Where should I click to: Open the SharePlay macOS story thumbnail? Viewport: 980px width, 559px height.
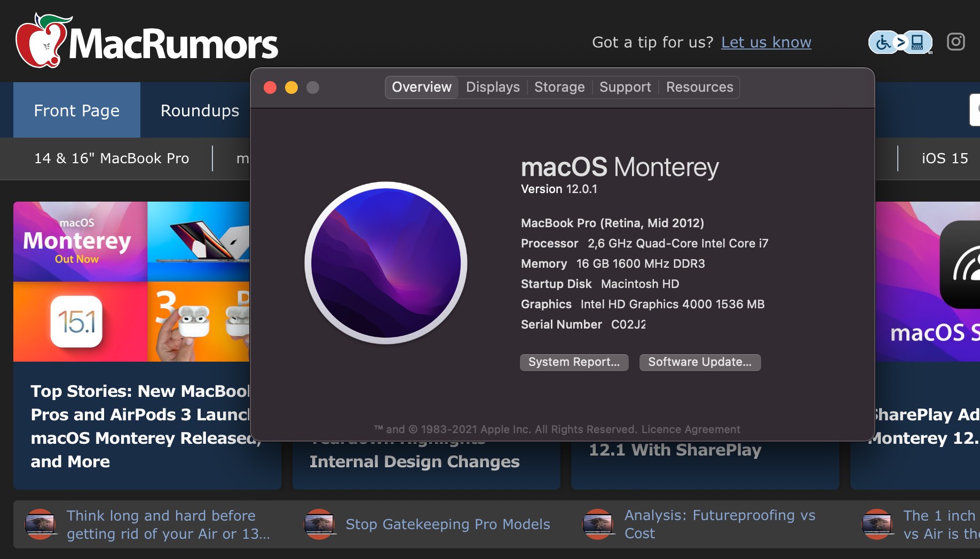point(928,282)
